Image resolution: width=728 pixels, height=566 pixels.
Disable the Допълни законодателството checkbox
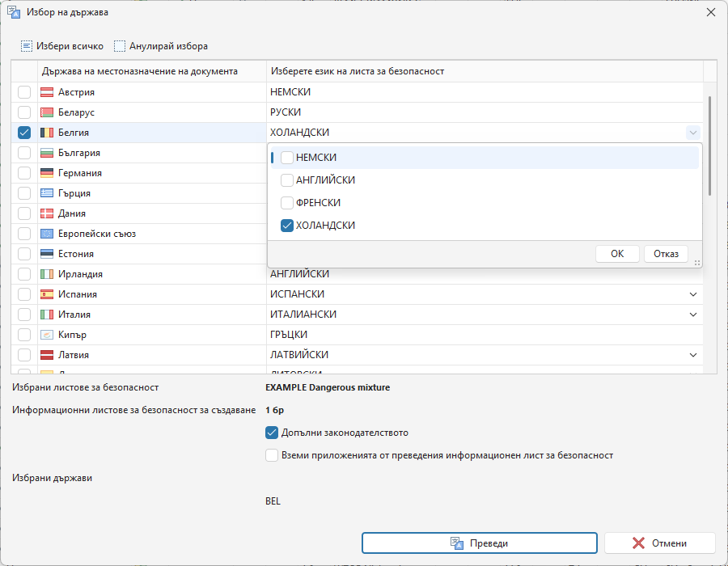coord(272,433)
